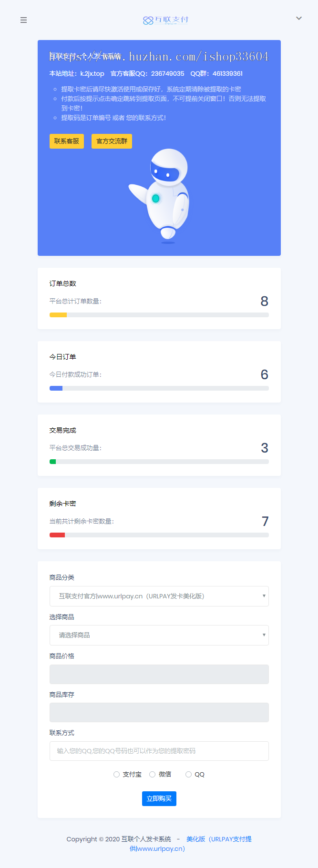Click the red 剩余卡密 progress bar

(57, 535)
